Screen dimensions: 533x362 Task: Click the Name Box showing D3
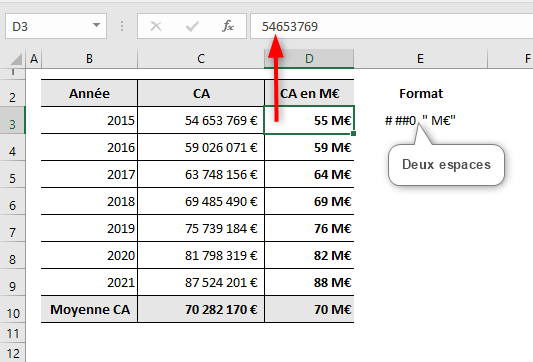(56, 26)
